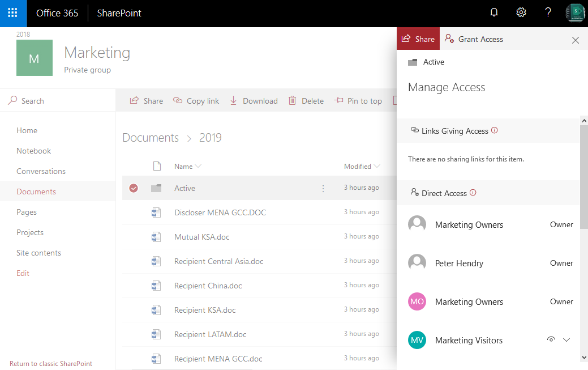
Task: Open the Settings gear menu
Action: [521, 12]
